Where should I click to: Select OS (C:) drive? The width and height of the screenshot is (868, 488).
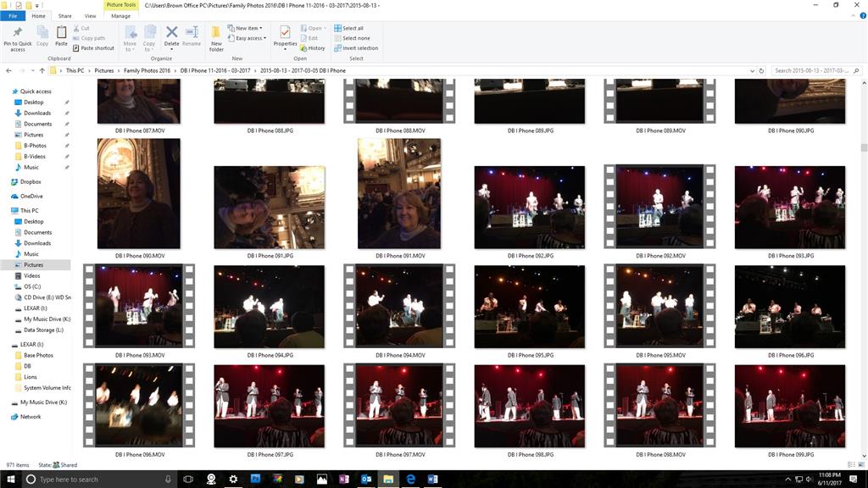click(x=32, y=286)
